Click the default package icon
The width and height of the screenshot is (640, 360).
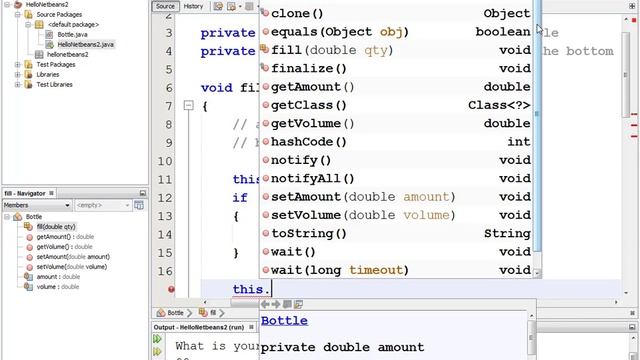(39, 24)
